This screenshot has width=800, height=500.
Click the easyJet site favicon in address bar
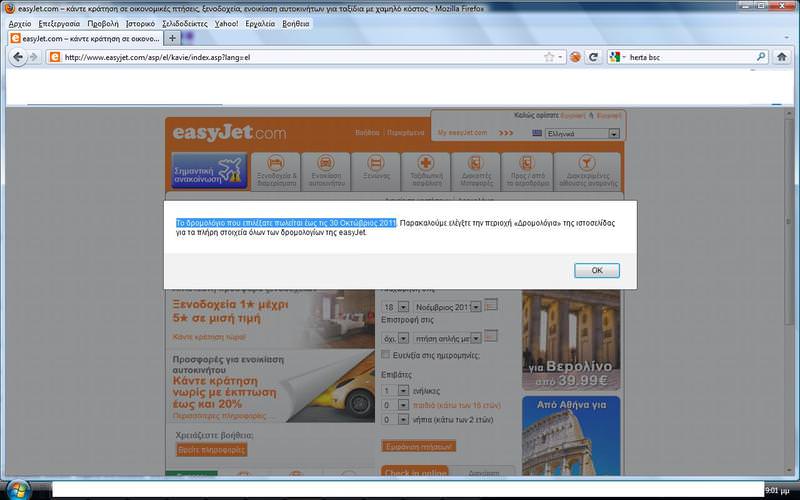tap(55, 57)
